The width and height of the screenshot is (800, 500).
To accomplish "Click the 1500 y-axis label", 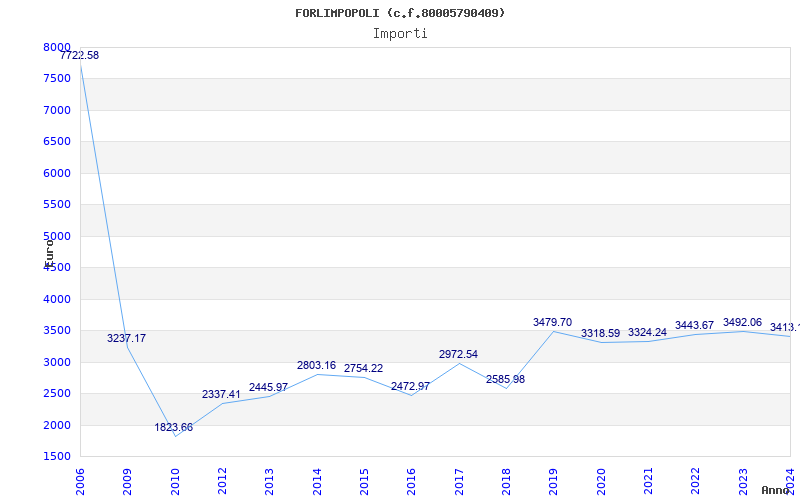I will coord(57,457).
